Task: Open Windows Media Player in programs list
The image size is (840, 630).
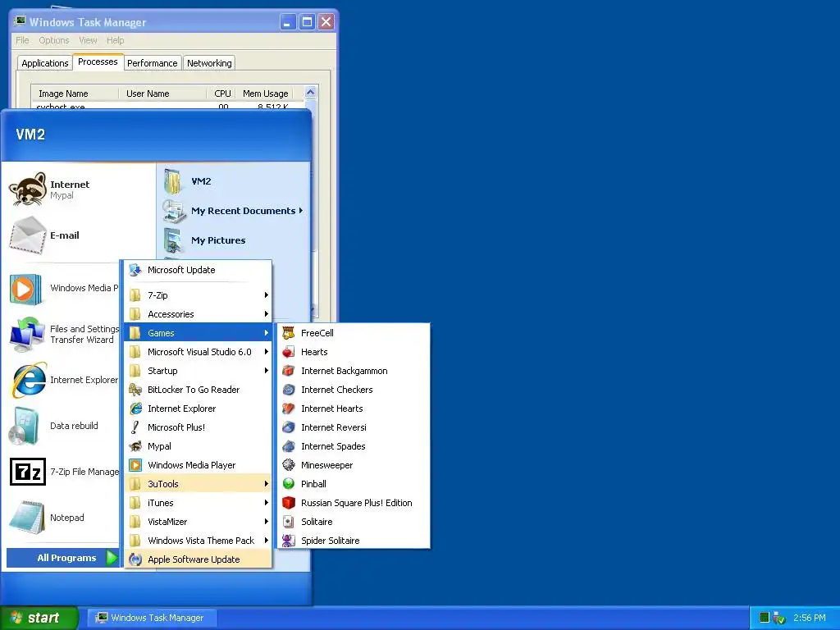Action: coord(199,465)
